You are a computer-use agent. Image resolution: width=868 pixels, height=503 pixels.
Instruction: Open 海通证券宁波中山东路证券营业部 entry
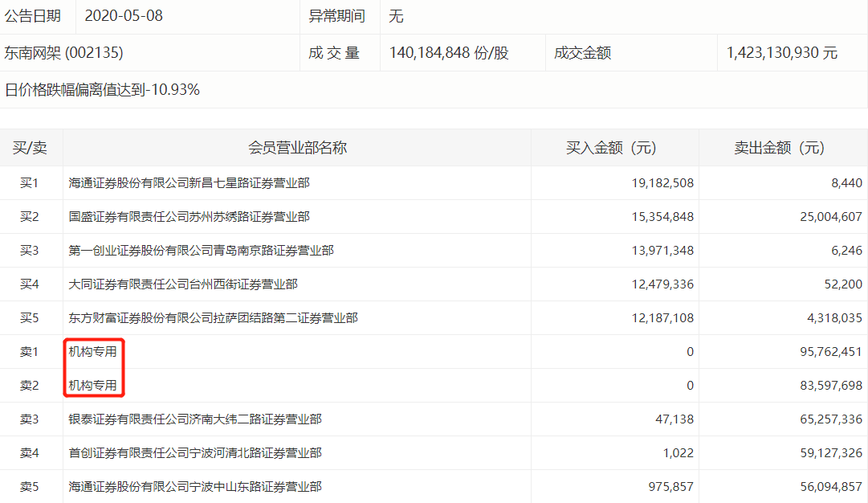pos(195,487)
